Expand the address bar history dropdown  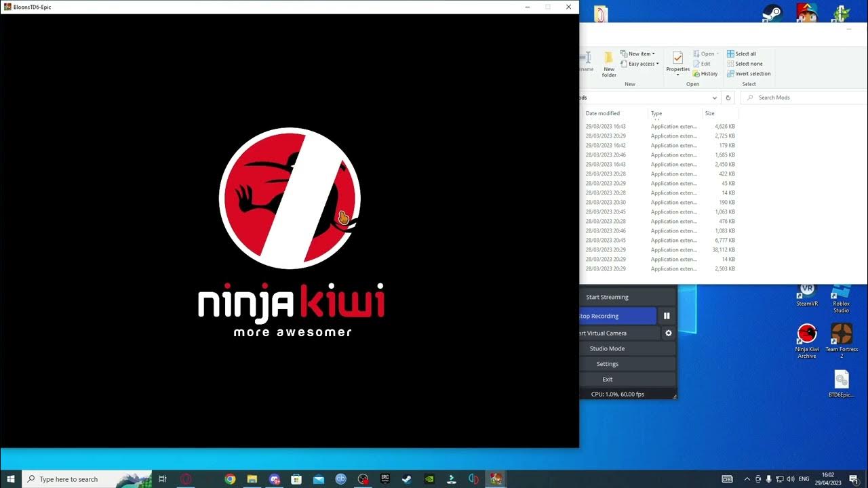pyautogui.click(x=714, y=98)
